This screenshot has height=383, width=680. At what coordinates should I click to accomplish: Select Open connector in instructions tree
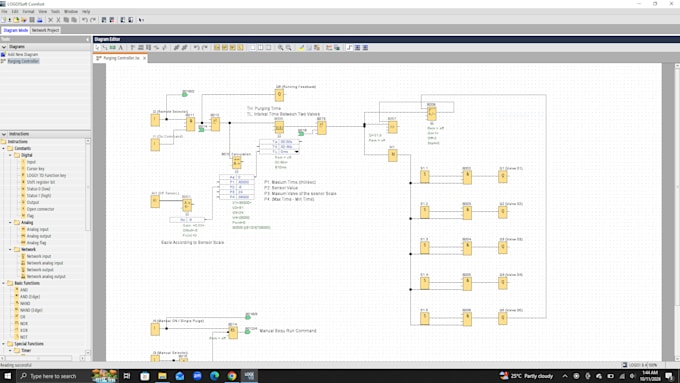pyautogui.click(x=40, y=209)
